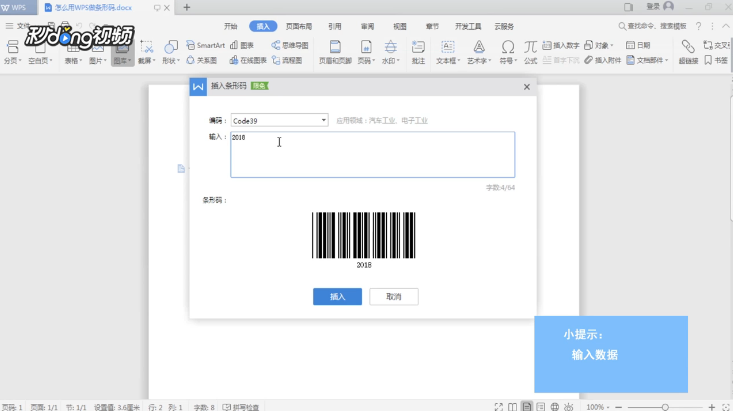Switch to the 开发工具 developer tools tab
733x411 pixels.
[x=468, y=27]
